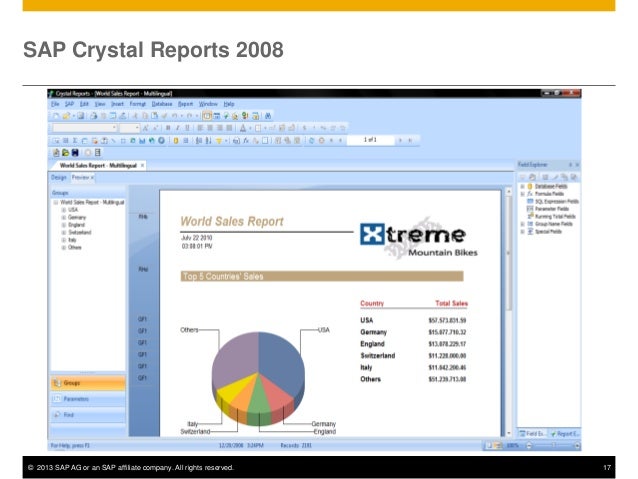Click the Align Left icon

tap(200, 128)
